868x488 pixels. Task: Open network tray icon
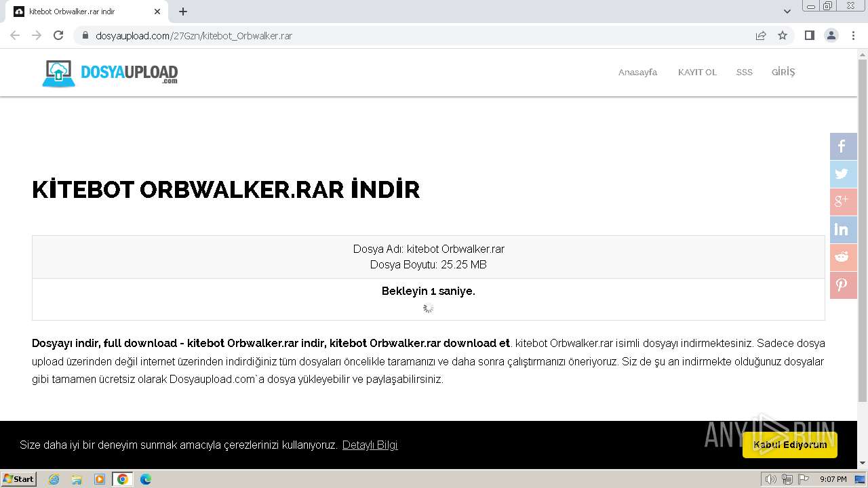(787, 479)
